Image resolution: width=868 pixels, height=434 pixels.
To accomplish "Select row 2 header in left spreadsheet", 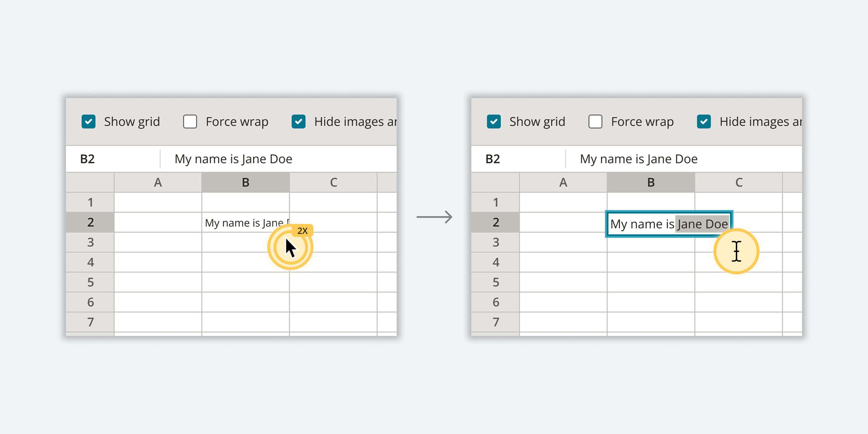I will [x=90, y=222].
